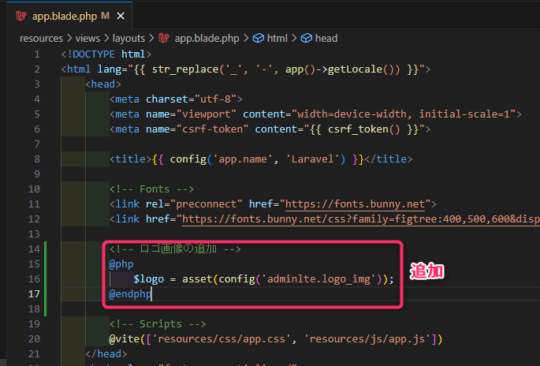Viewport: 540px width, 366px height.
Task: Open the layouts breadcrumb segment
Action: pyautogui.click(x=128, y=38)
